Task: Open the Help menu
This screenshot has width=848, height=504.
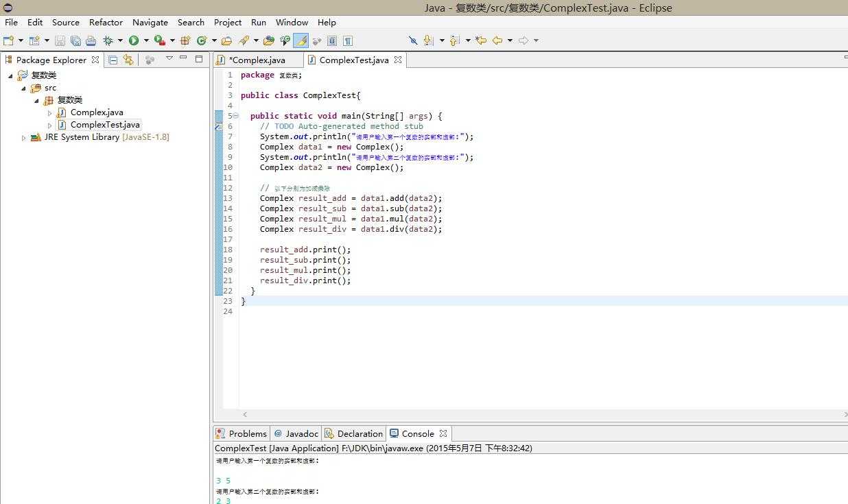Action: (x=327, y=22)
